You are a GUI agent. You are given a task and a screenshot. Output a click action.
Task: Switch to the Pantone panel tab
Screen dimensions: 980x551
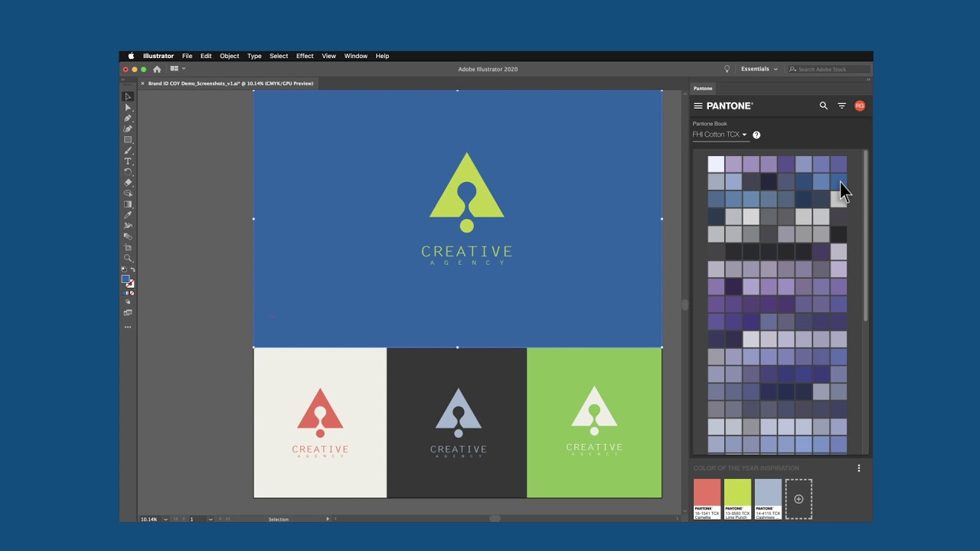pyautogui.click(x=703, y=89)
